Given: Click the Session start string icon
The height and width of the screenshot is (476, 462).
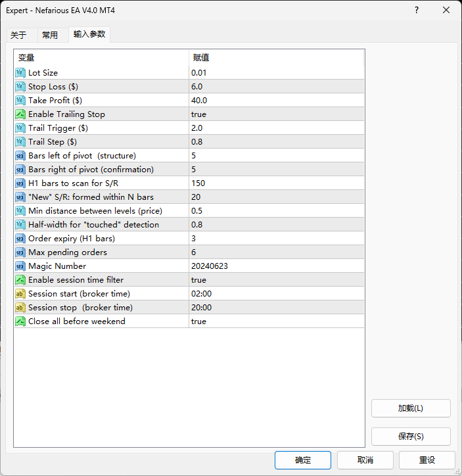Looking at the screenshot, I should tap(20, 294).
